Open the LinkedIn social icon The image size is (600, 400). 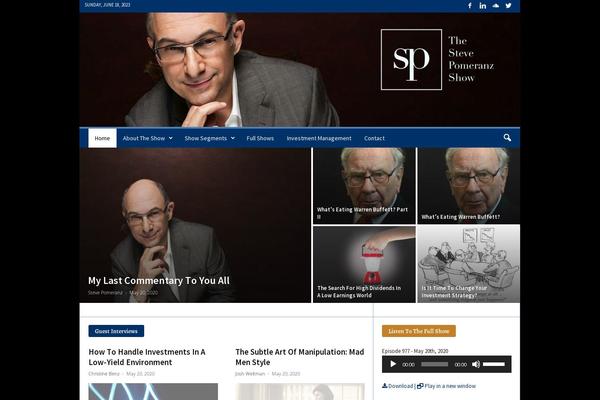(483, 5)
